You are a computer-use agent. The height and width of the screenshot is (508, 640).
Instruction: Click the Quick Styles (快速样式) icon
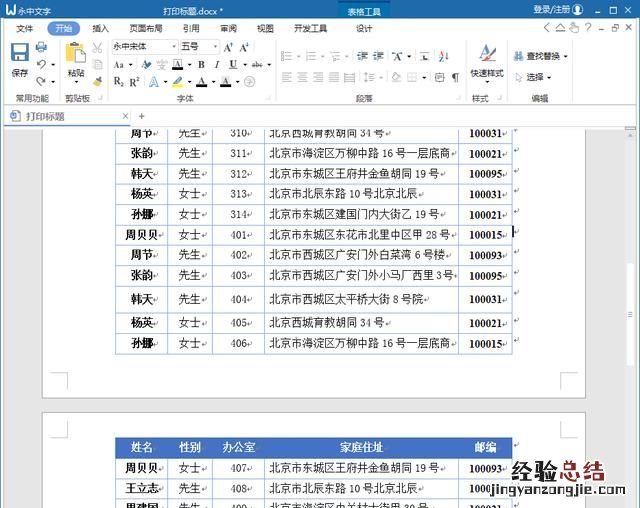pos(487,53)
